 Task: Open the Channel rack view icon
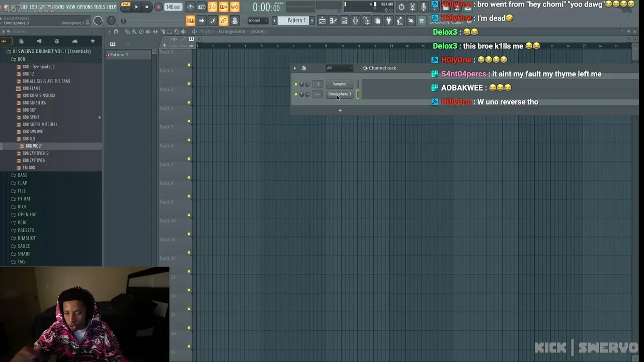344,21
